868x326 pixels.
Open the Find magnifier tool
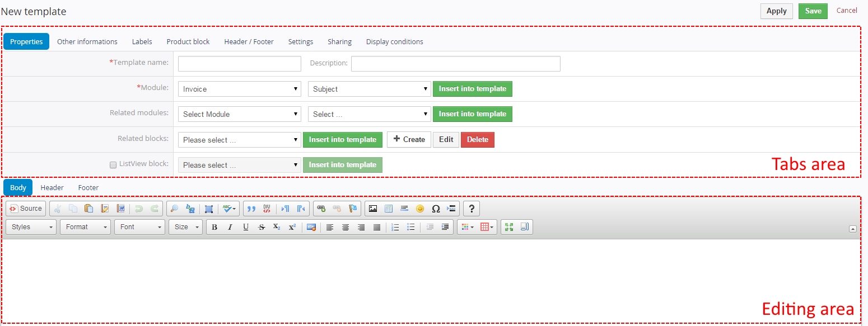(174, 209)
